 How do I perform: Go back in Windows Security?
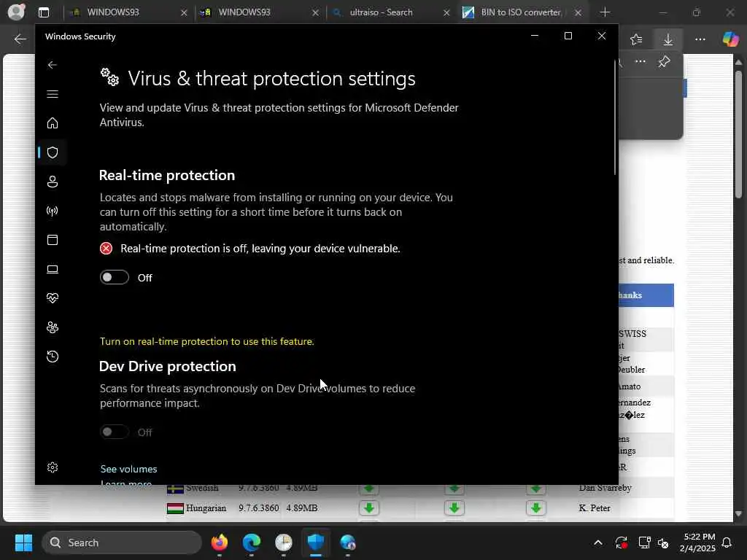tap(53, 65)
